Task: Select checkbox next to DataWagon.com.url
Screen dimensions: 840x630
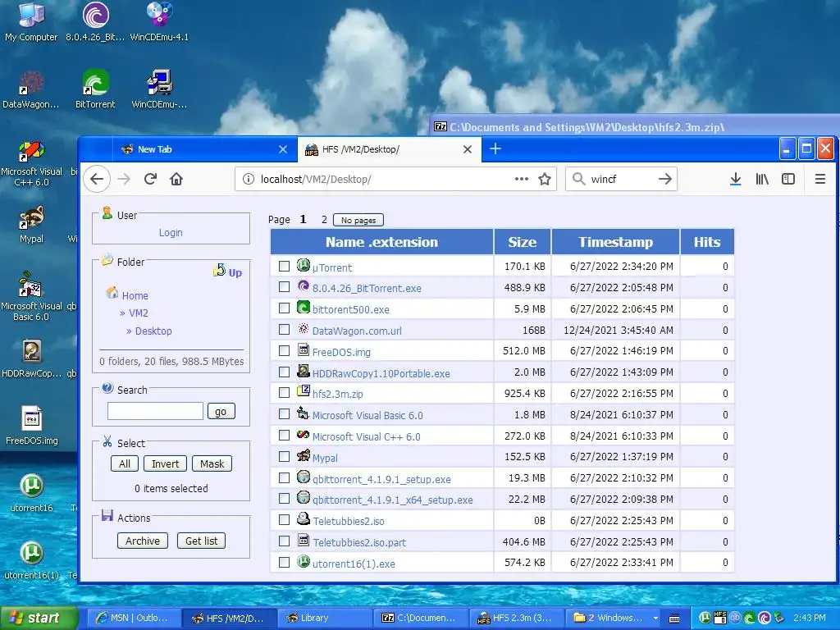Action: tap(285, 330)
